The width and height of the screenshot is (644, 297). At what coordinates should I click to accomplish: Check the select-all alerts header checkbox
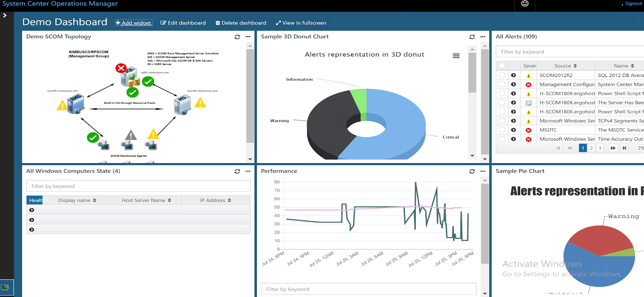coord(502,66)
